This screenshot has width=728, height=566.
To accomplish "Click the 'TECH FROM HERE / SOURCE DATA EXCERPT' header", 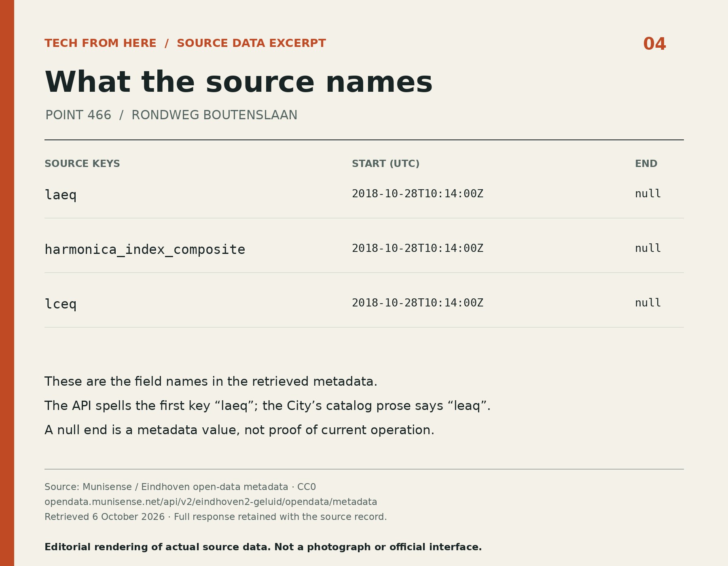I will (x=185, y=43).
